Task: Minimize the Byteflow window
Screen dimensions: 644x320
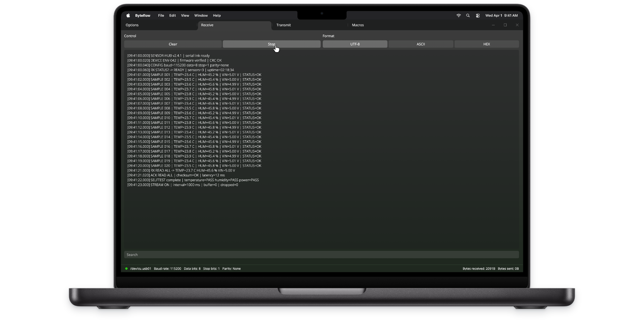Action: click(493, 25)
